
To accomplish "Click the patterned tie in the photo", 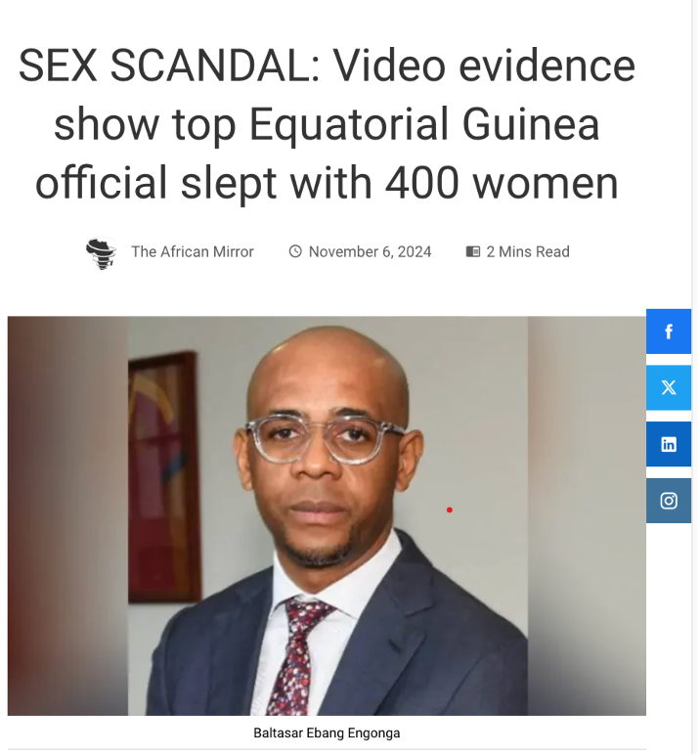I will pyautogui.click(x=299, y=656).
